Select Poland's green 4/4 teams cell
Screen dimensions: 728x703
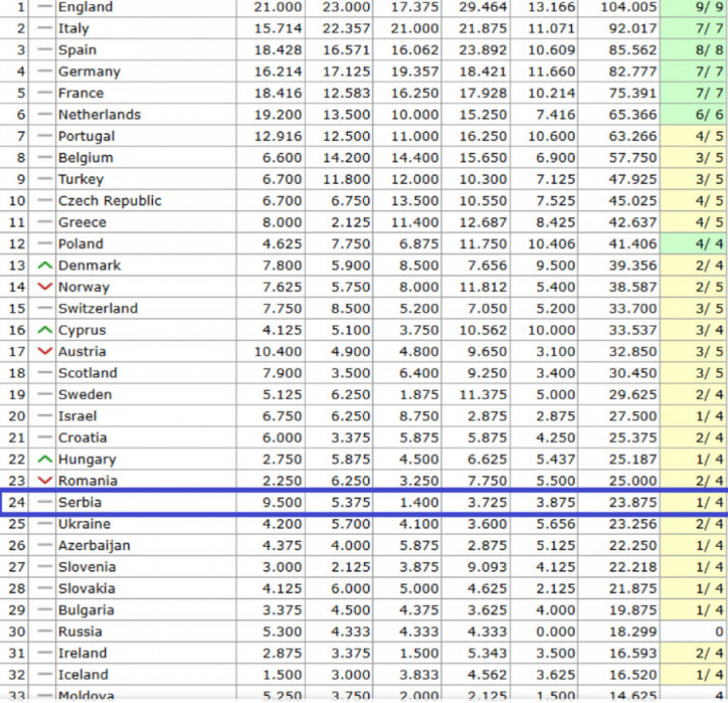(x=693, y=244)
